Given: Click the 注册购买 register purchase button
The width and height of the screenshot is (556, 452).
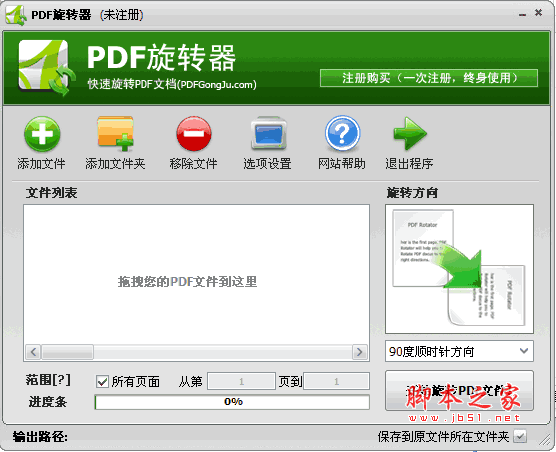Looking at the screenshot, I should coord(429,78).
